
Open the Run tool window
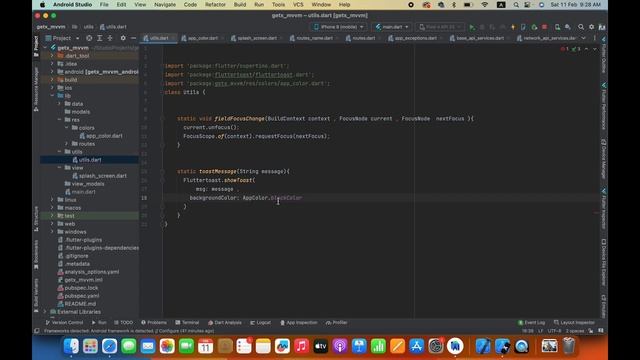coord(99,322)
